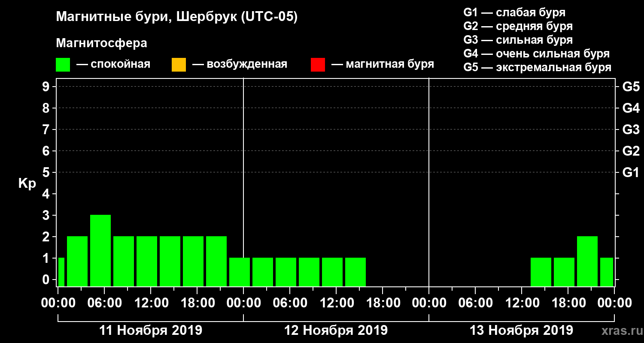The width and height of the screenshot is (644, 343).
Task: Click the "Магнитосфера" heading
Action: (x=101, y=43)
